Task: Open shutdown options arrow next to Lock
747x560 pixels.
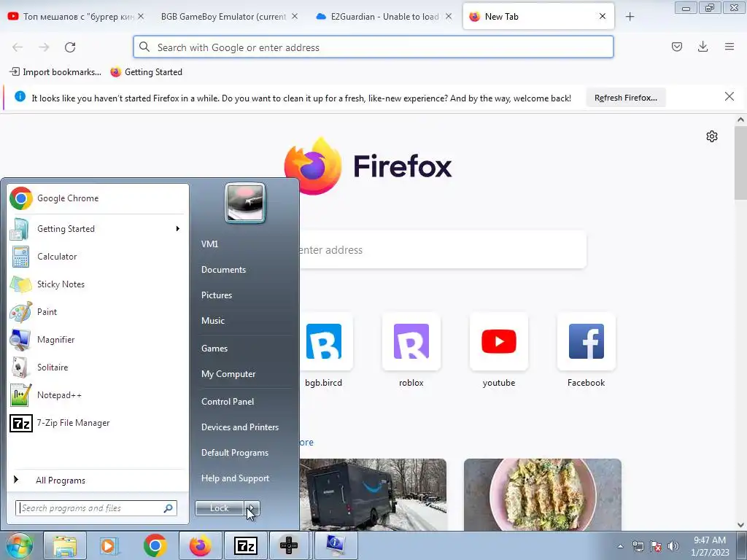Action: (x=252, y=508)
